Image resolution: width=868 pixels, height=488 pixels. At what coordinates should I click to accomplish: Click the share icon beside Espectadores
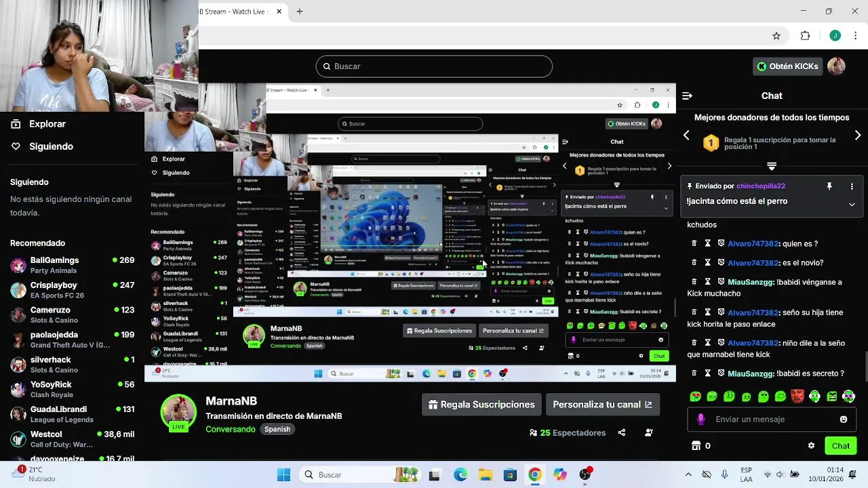point(621,432)
